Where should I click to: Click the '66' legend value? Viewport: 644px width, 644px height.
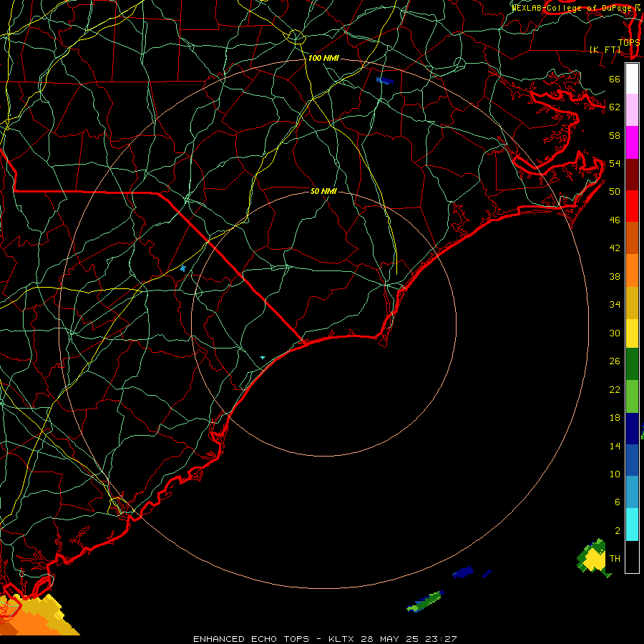615,79
